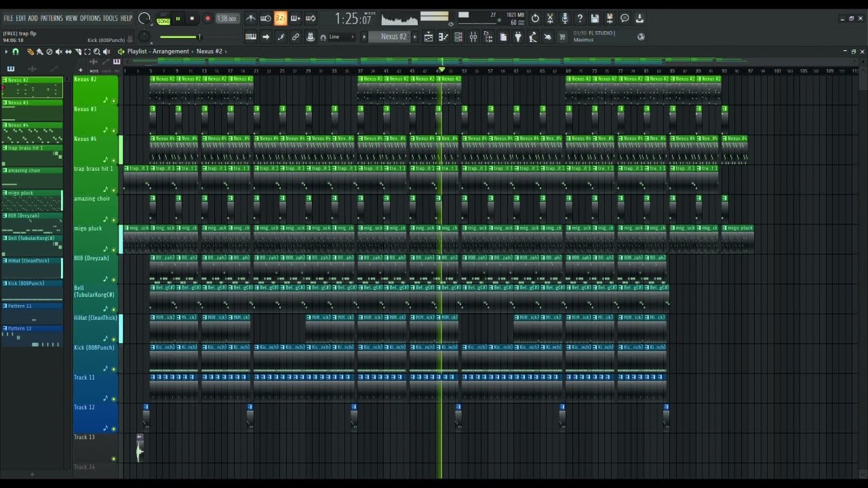Toggle typing keyboard to piano icon
The height and width of the screenshot is (488, 868).
(x=251, y=37)
